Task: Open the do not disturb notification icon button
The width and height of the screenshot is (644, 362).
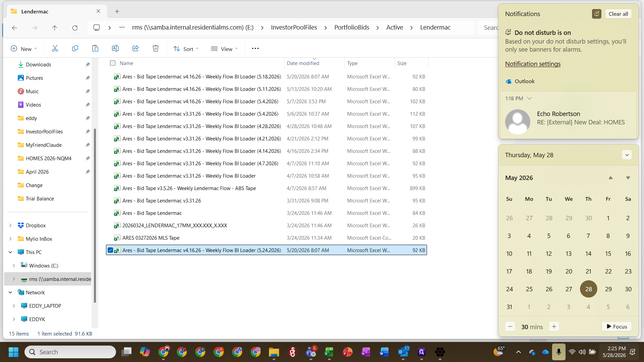Action: (596, 14)
